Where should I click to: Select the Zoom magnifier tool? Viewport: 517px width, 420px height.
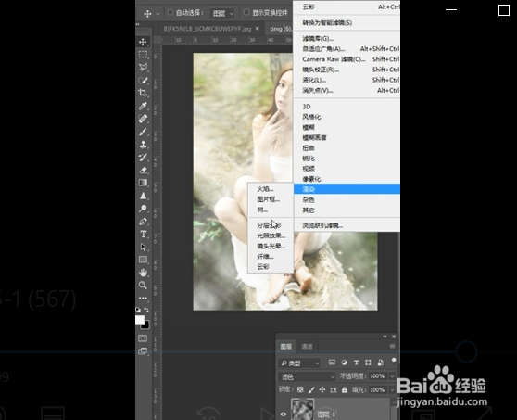(x=143, y=286)
